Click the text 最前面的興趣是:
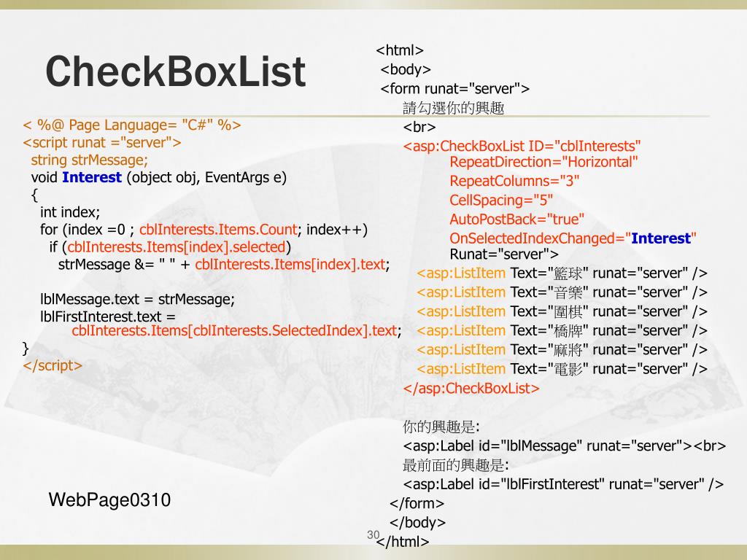The image size is (747, 560). tap(455, 464)
